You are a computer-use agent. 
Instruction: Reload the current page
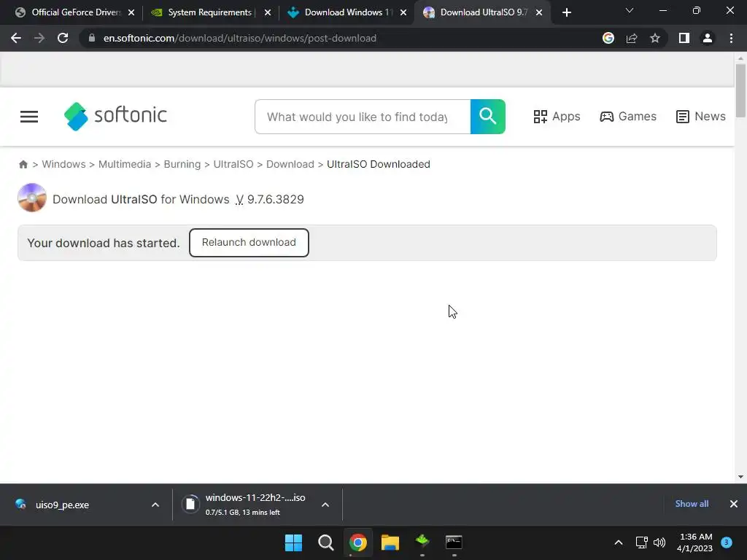[x=63, y=38]
